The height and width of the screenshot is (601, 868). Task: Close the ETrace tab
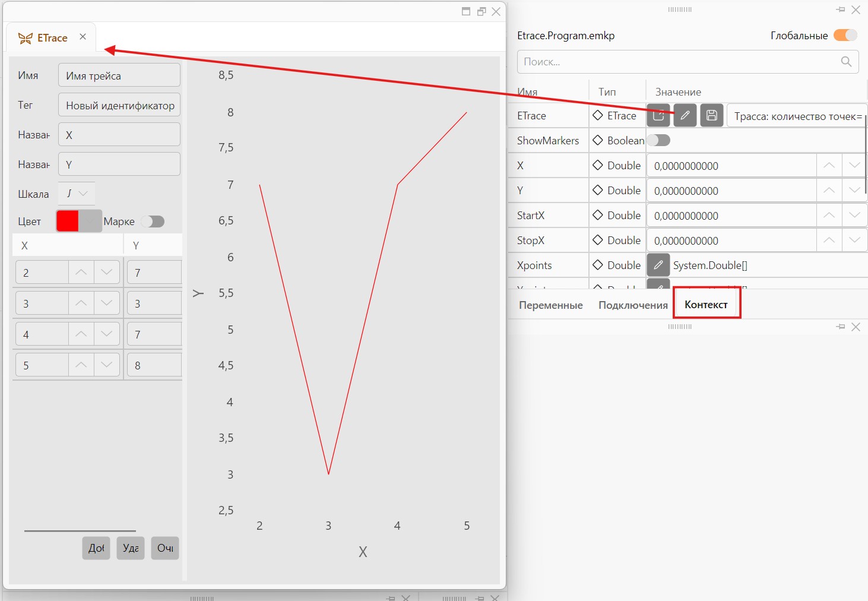(x=83, y=37)
